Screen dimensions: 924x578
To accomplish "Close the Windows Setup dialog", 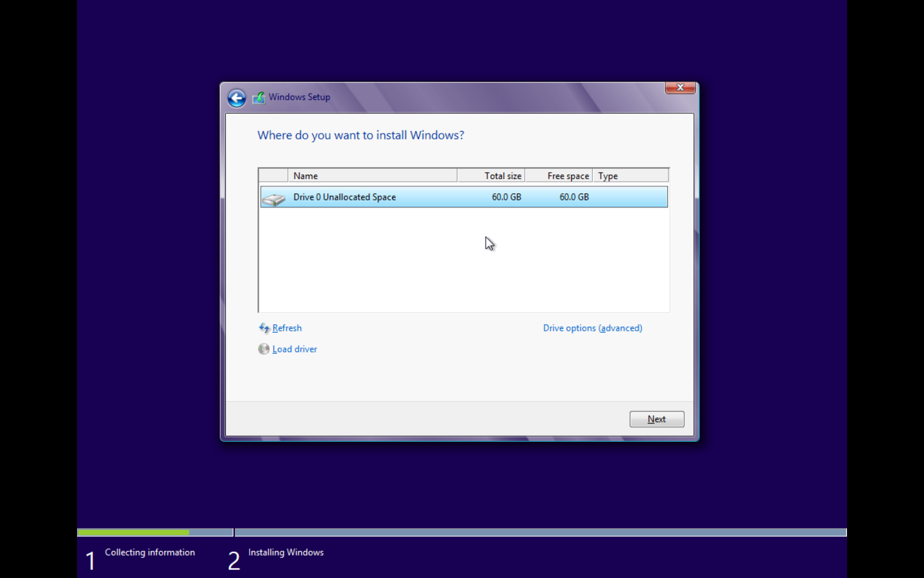I will click(x=680, y=87).
